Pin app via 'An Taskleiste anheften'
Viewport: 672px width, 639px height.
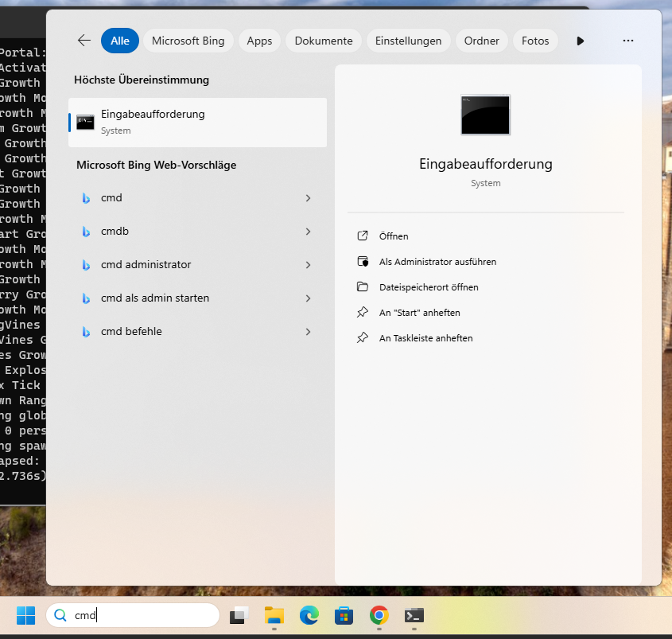click(425, 338)
